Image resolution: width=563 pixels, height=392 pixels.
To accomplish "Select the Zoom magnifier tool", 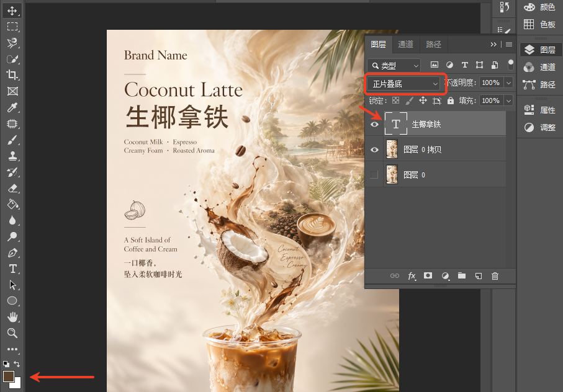I will (12, 333).
